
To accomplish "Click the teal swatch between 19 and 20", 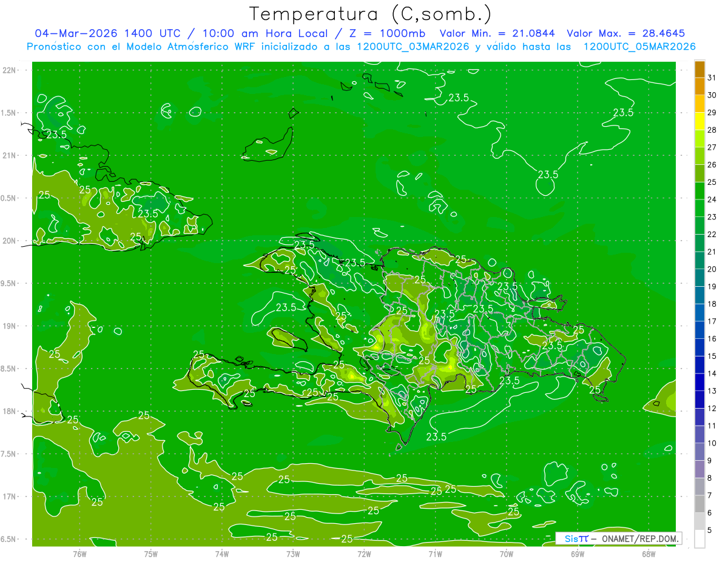I will pos(699,278).
